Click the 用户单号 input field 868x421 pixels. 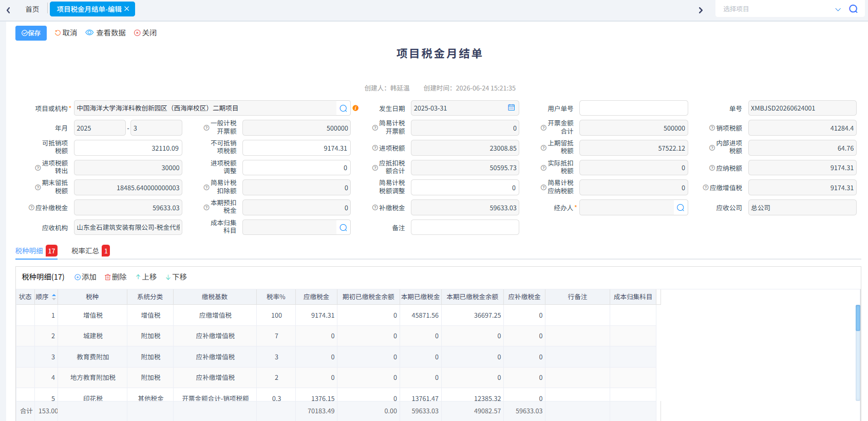click(x=634, y=108)
